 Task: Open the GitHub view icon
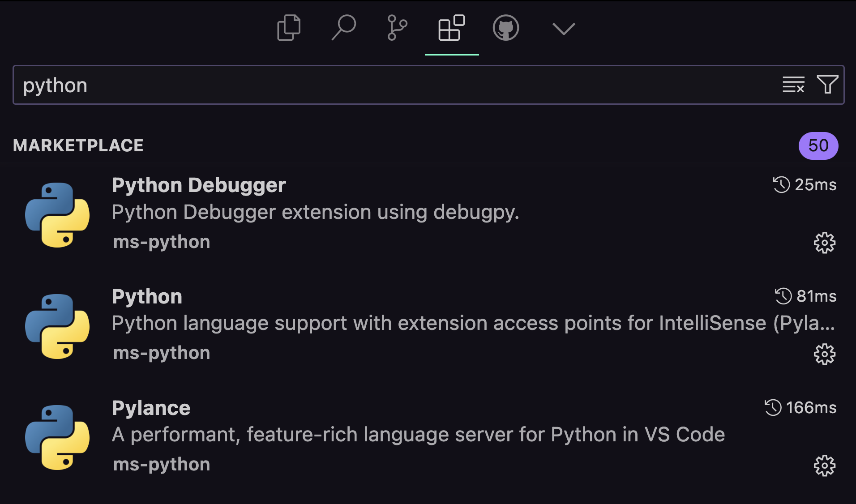coord(506,28)
